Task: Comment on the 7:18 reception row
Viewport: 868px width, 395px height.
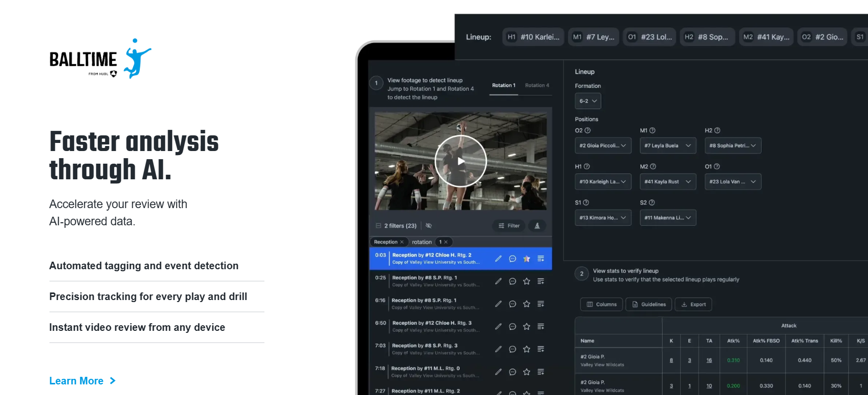Action: coord(512,372)
